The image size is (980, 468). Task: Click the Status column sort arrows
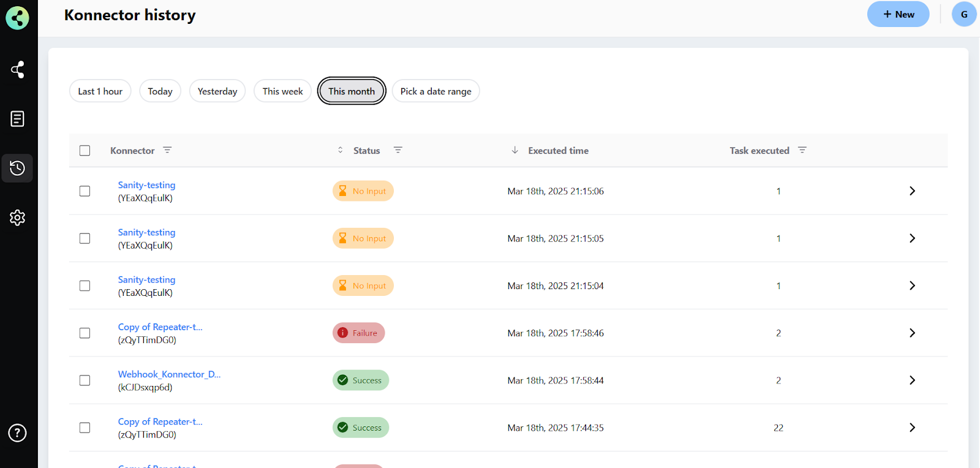[x=341, y=150]
